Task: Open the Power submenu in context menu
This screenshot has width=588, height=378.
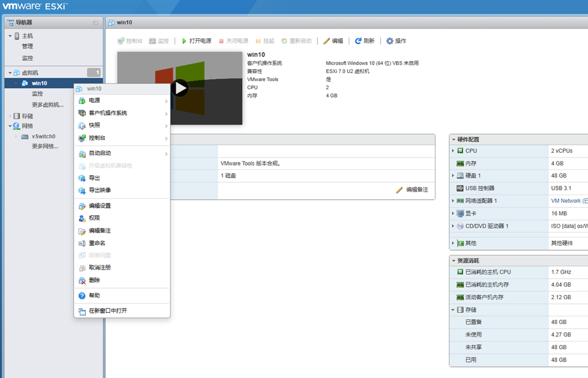Action: (94, 101)
